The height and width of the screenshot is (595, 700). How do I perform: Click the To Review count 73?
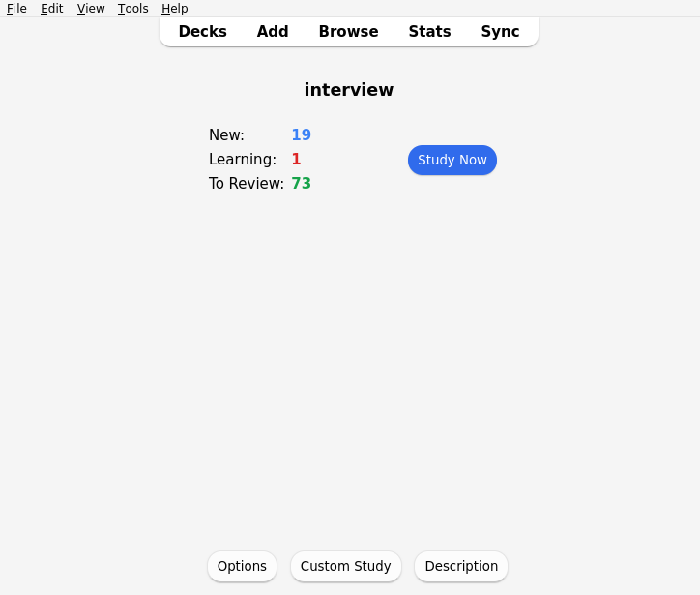point(302,183)
